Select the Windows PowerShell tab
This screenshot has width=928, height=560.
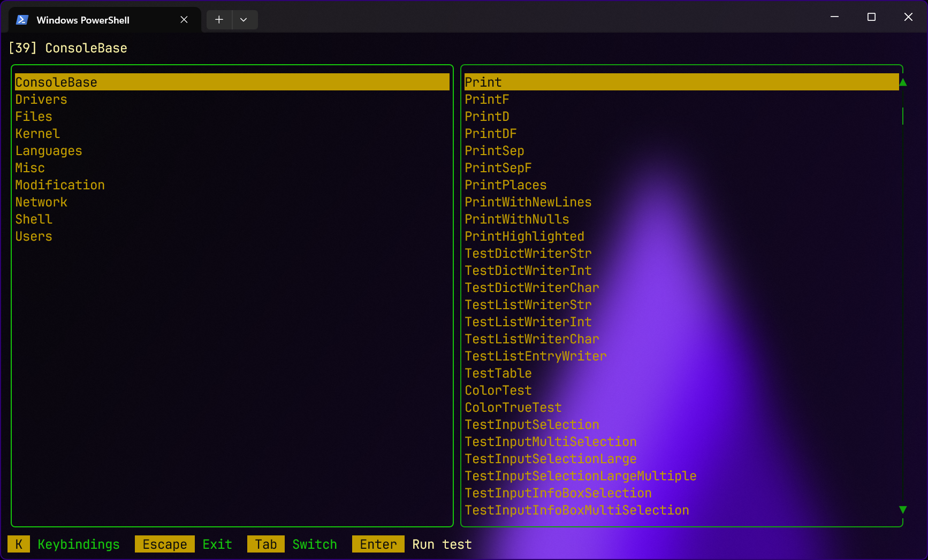click(x=105, y=20)
